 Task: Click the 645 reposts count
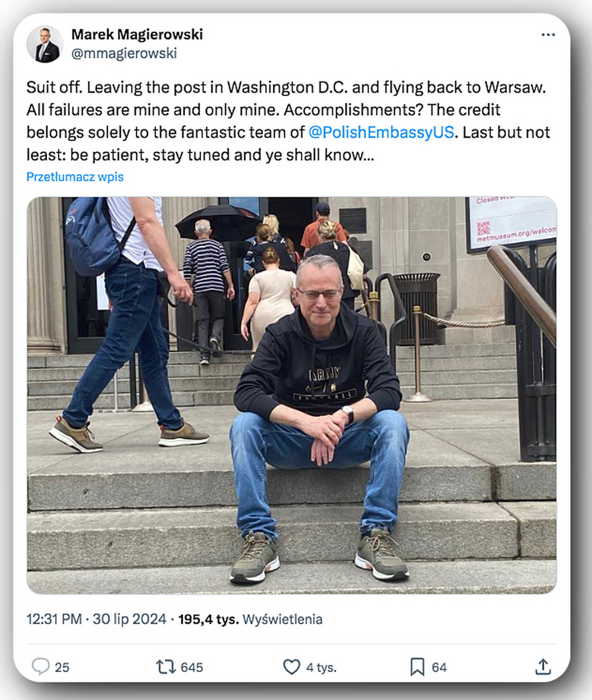pyautogui.click(x=191, y=667)
